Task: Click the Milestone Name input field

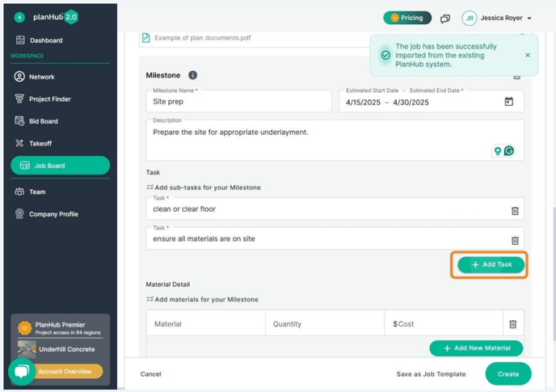Action: 239,103
